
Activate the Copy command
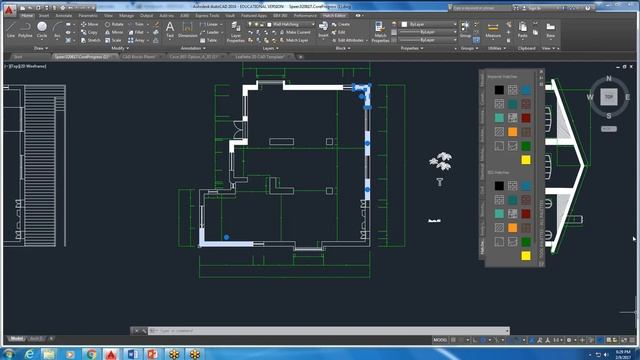(x=89, y=32)
